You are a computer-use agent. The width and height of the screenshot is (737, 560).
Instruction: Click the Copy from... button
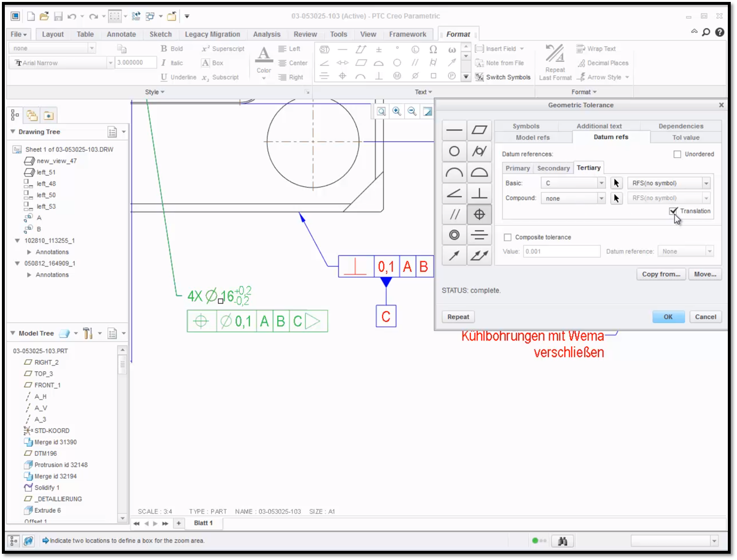661,274
